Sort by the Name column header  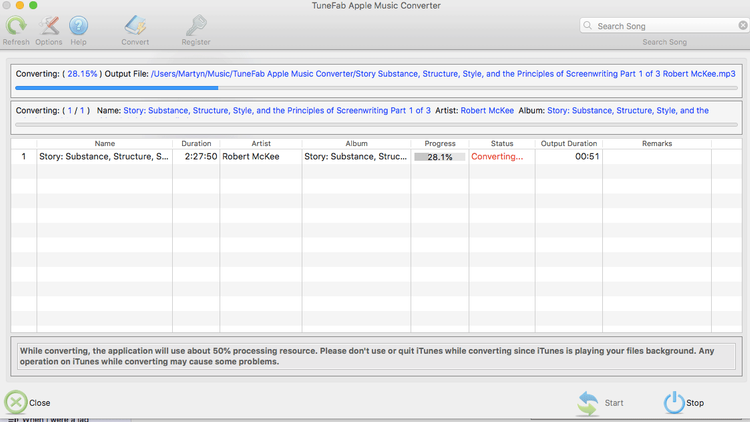pos(104,144)
